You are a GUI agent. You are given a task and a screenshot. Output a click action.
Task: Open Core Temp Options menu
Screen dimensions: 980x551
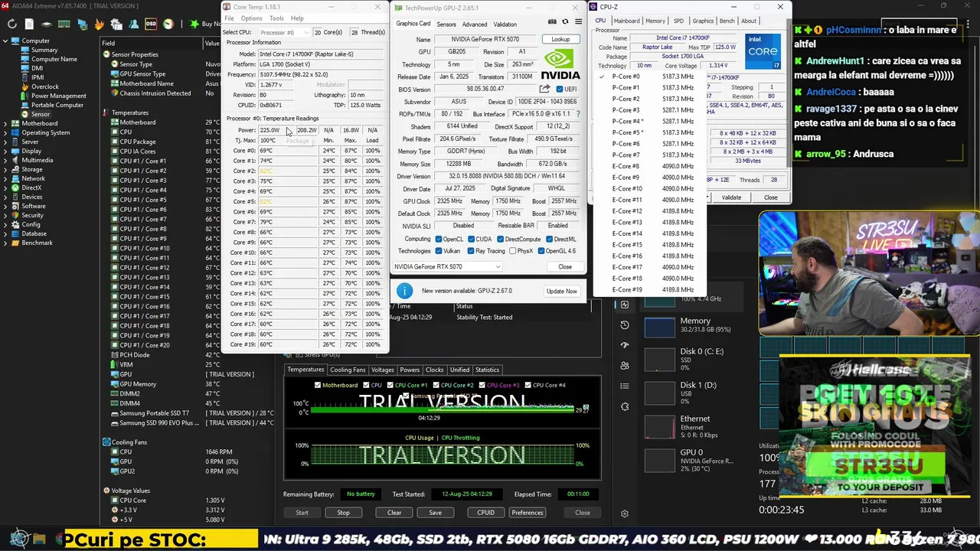coord(251,18)
